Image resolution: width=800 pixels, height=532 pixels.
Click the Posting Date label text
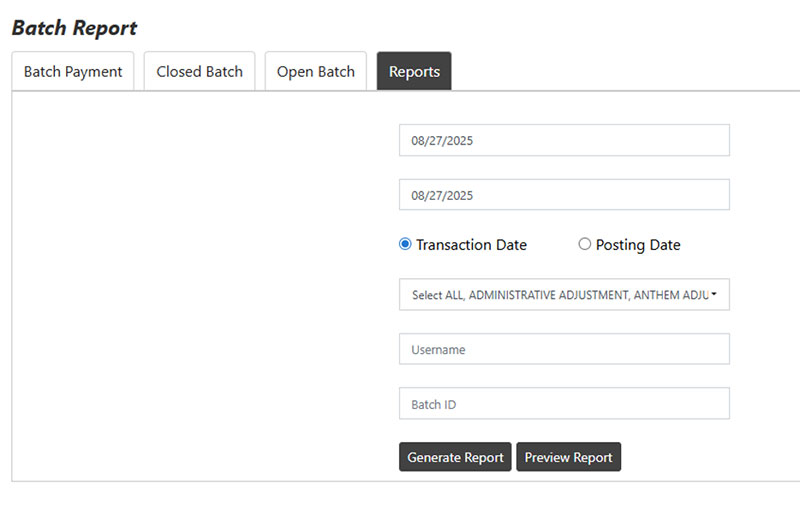pos(638,245)
